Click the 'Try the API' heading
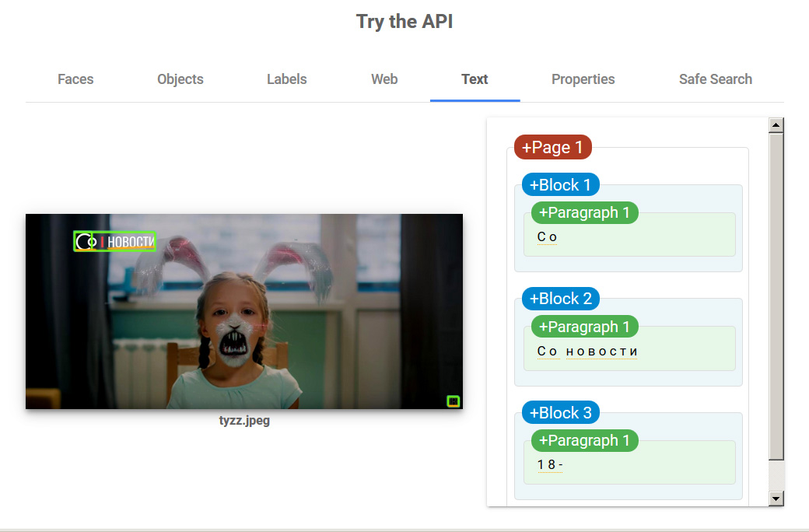 404,22
